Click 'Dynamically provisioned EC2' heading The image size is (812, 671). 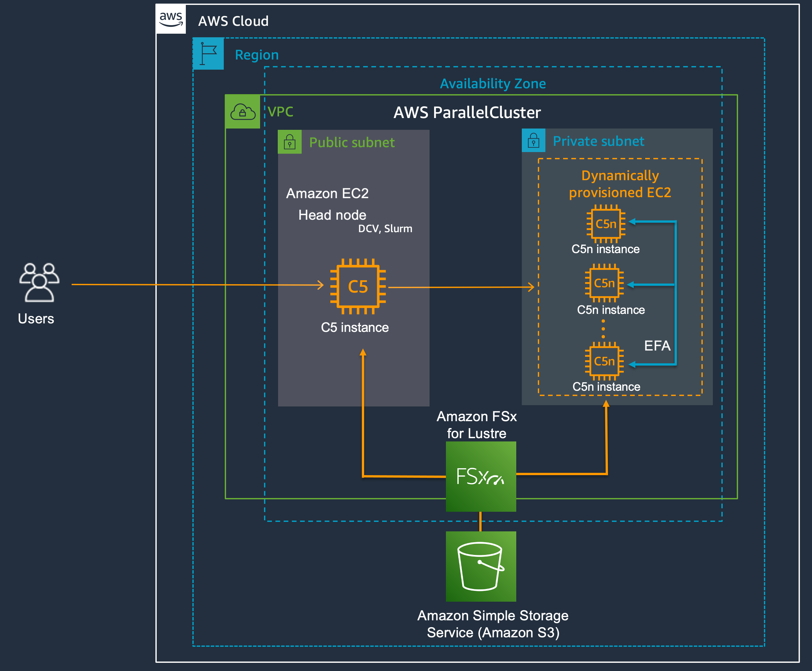tap(620, 184)
